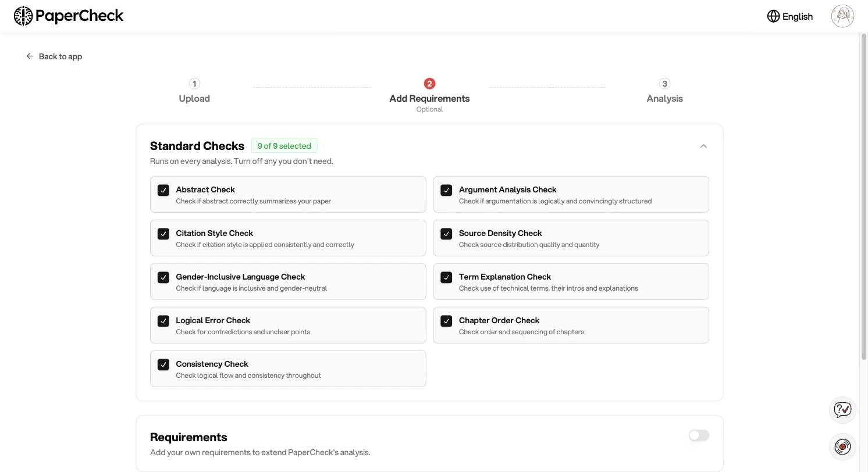Click step 3 Analysis circle
The image size is (868, 472).
click(664, 84)
